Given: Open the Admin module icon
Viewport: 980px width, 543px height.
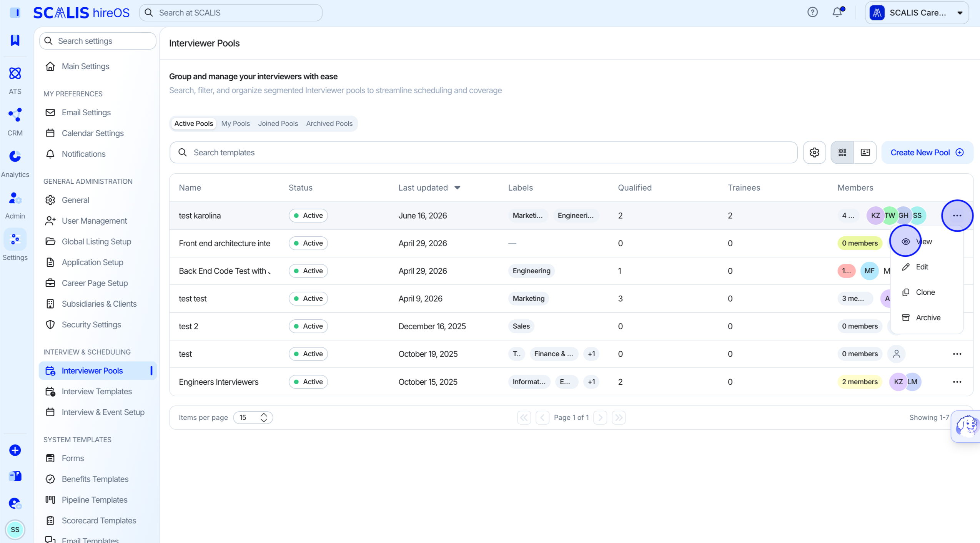Looking at the screenshot, I should pos(15,198).
